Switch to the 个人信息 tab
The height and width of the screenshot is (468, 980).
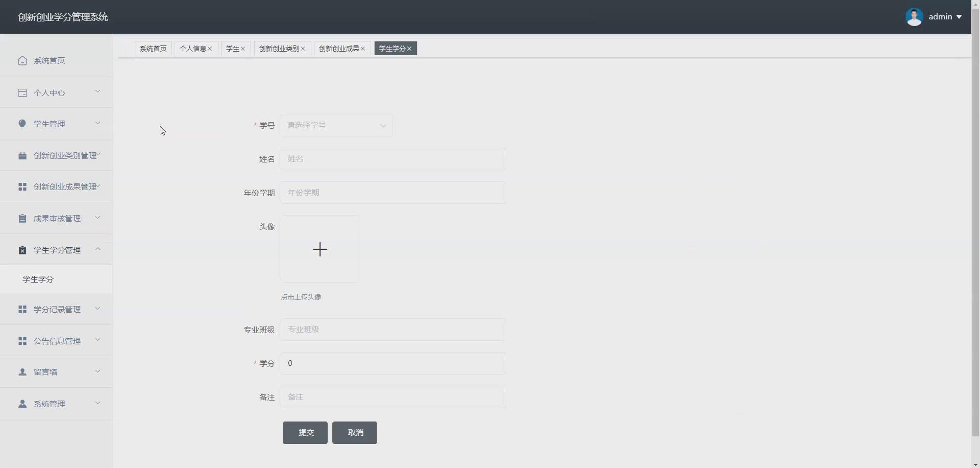193,48
